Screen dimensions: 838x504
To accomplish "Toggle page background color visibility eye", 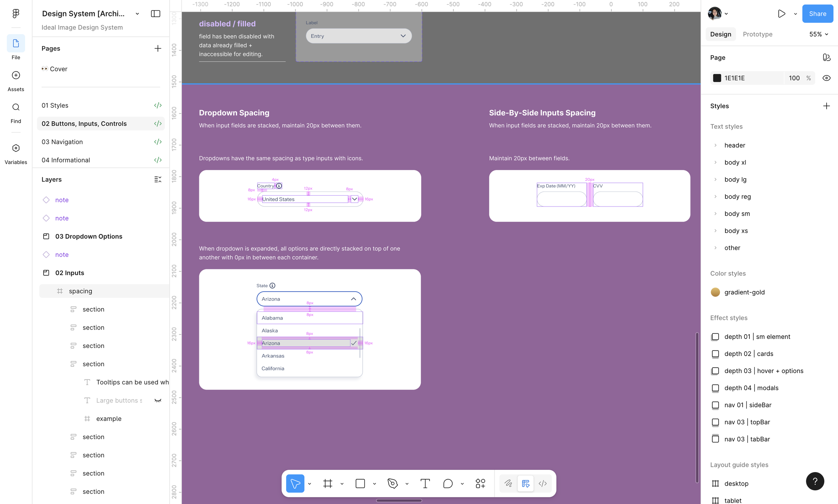I will 826,78.
